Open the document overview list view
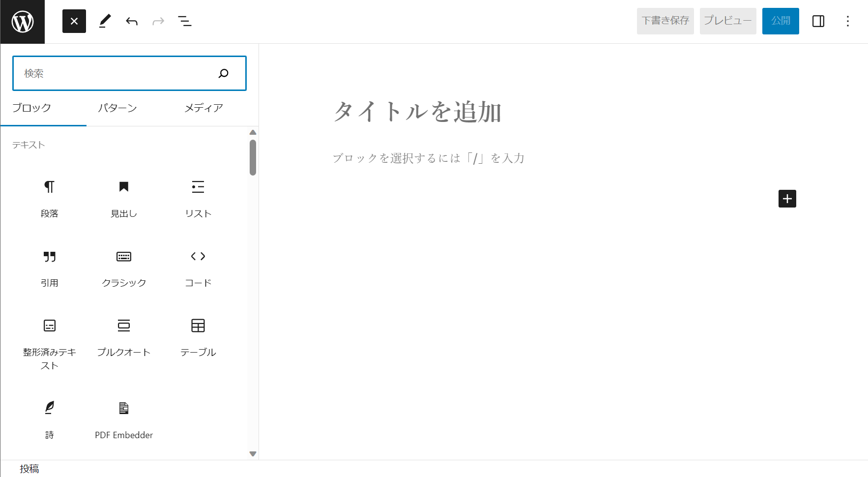Viewport: 868px width, 477px height. 185,21
